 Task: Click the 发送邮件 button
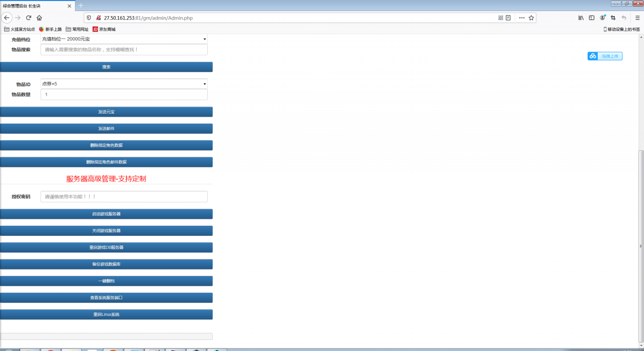[x=106, y=129]
